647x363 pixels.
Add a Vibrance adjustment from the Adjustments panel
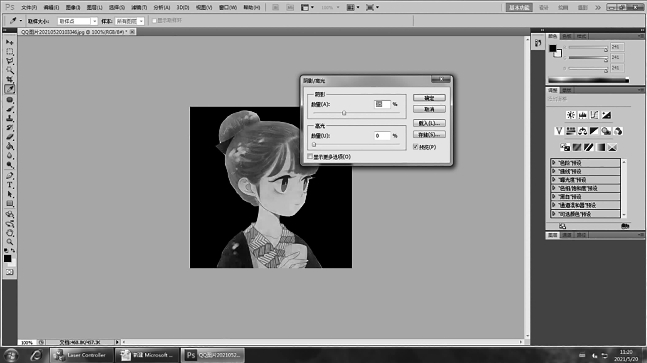[559, 131]
